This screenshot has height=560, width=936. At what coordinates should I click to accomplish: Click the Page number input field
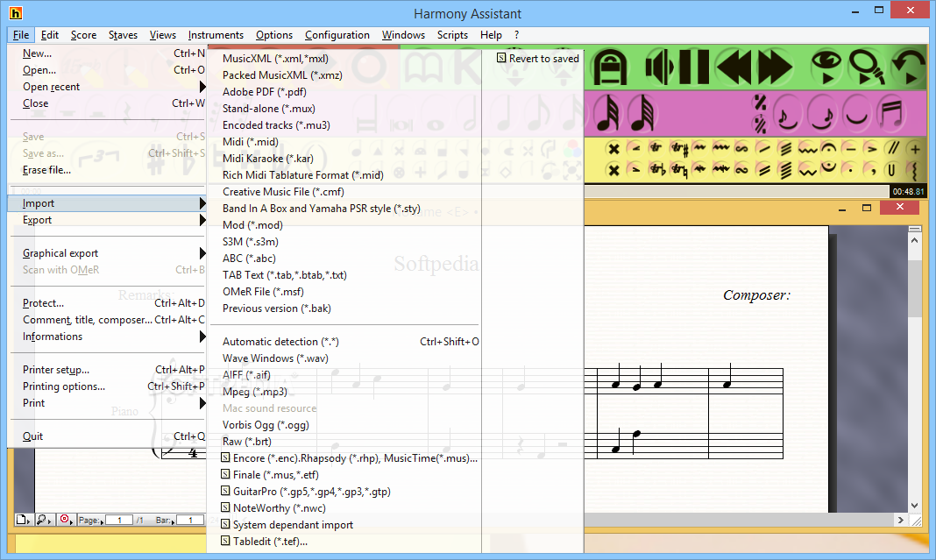[x=119, y=520]
